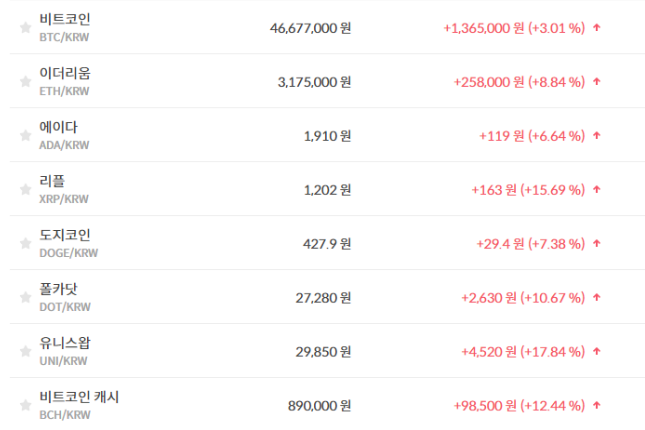Mark ADA/KRW as favorite
This screenshot has height=430, width=645.
point(25,136)
